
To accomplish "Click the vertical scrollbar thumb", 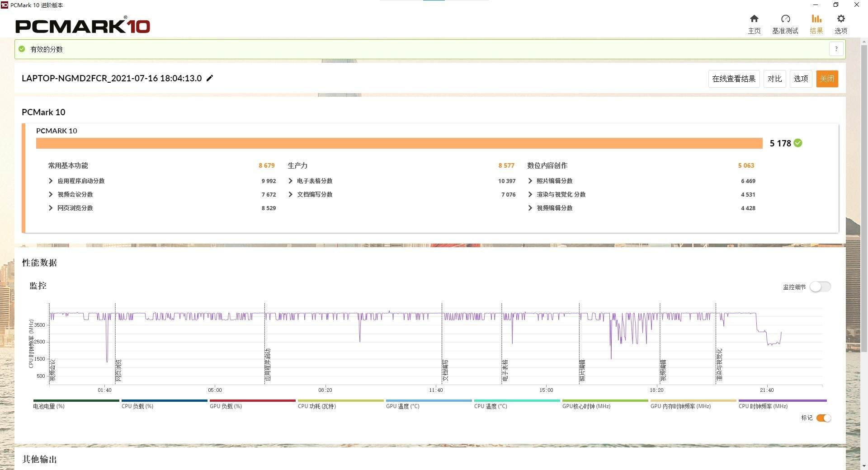I will pyautogui.click(x=864, y=197).
